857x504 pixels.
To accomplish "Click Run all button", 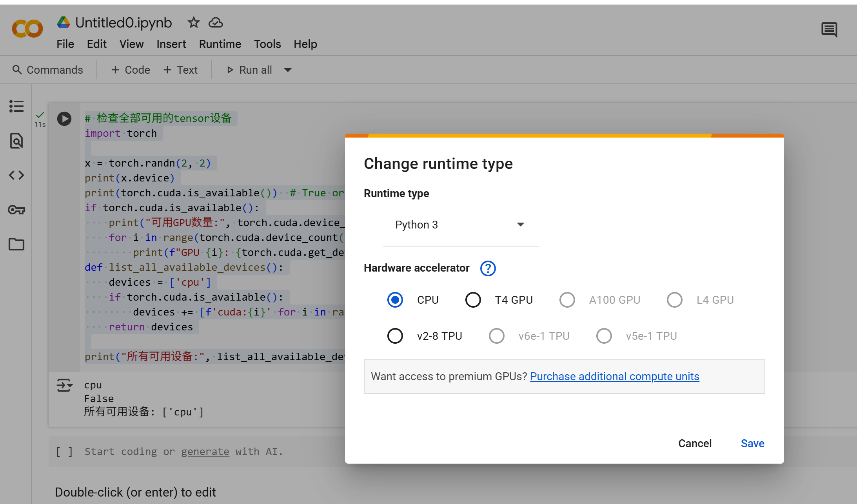I will point(249,70).
